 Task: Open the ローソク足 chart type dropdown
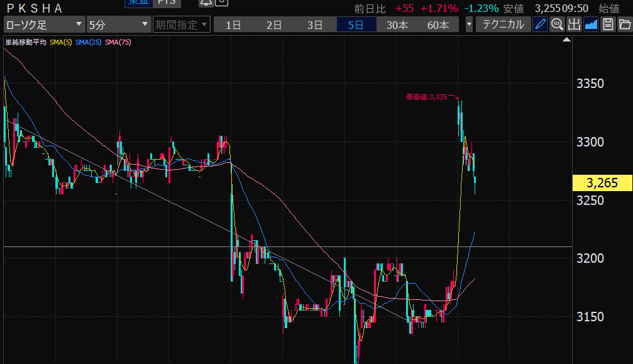pos(44,25)
